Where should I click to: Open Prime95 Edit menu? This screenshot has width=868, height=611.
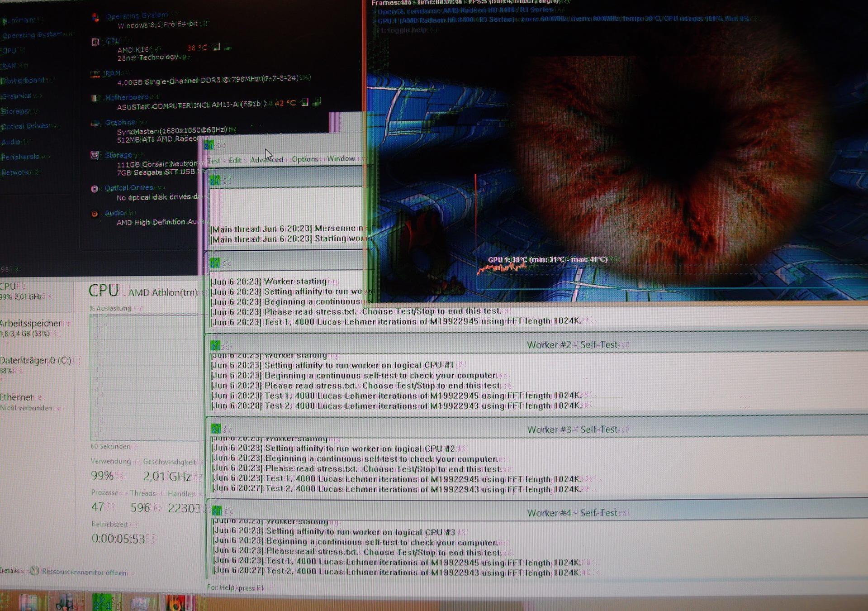235,160
